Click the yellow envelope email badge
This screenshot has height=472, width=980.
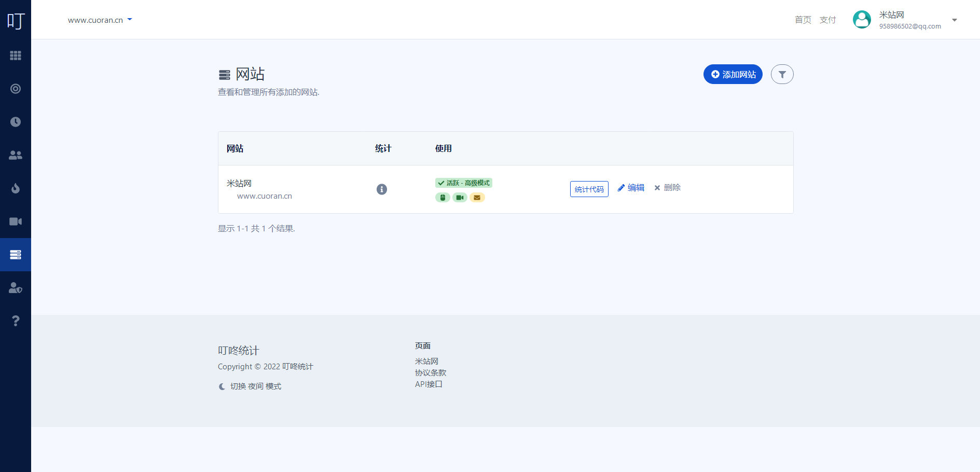[477, 198]
